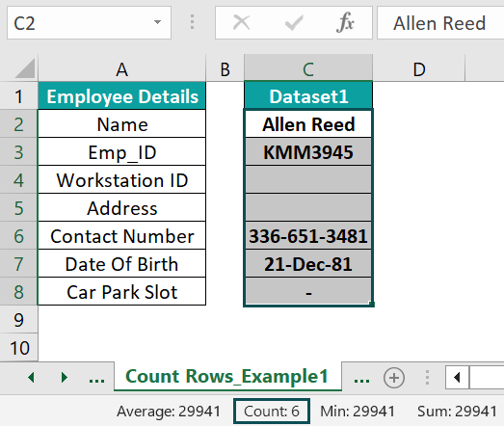This screenshot has height=426, width=504.
Task: Click the formula bar showing Allen Reed
Action: (x=440, y=23)
